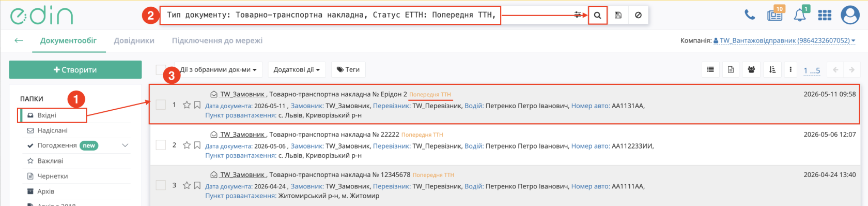Switch to the Підключення до мережі tab

(x=217, y=40)
